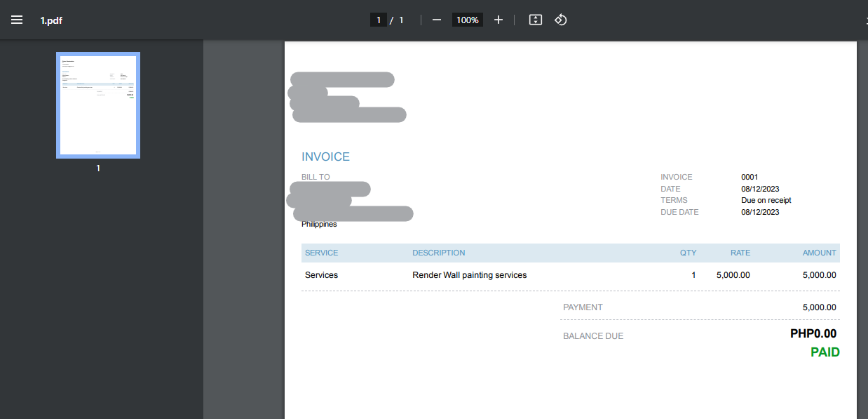Image resolution: width=868 pixels, height=419 pixels.
Task: Click the RATE column header
Action: click(740, 253)
